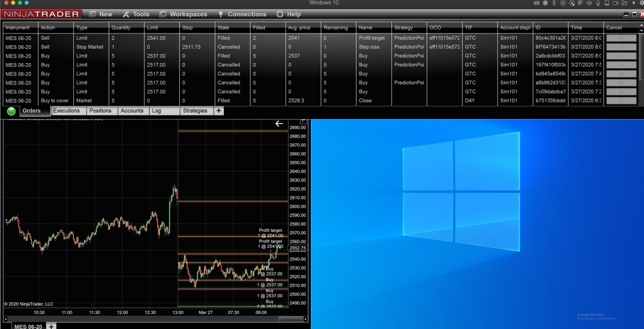Open the VM keyboard settings icon
This screenshot has height=329, width=644.
[x=537, y=3]
